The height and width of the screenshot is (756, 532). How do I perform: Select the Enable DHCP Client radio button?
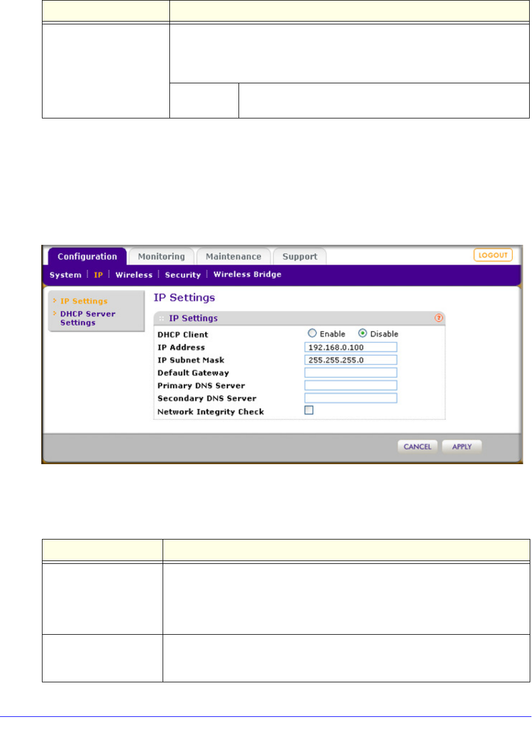312,333
